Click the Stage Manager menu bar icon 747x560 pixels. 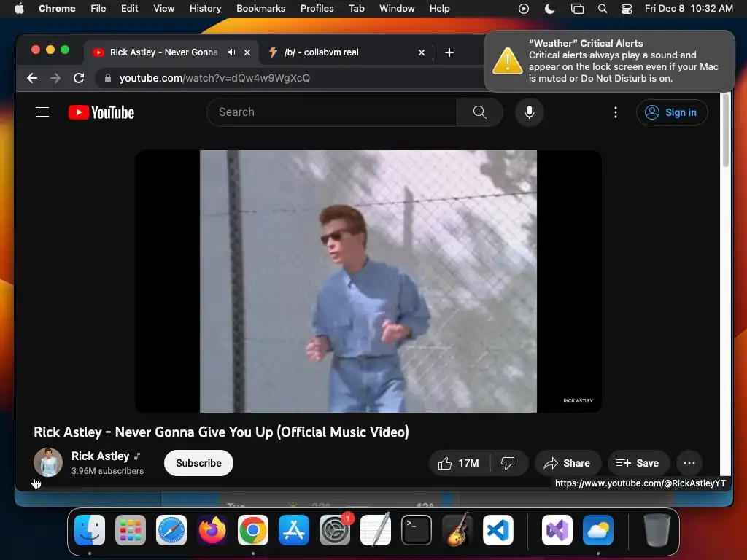[577, 9]
